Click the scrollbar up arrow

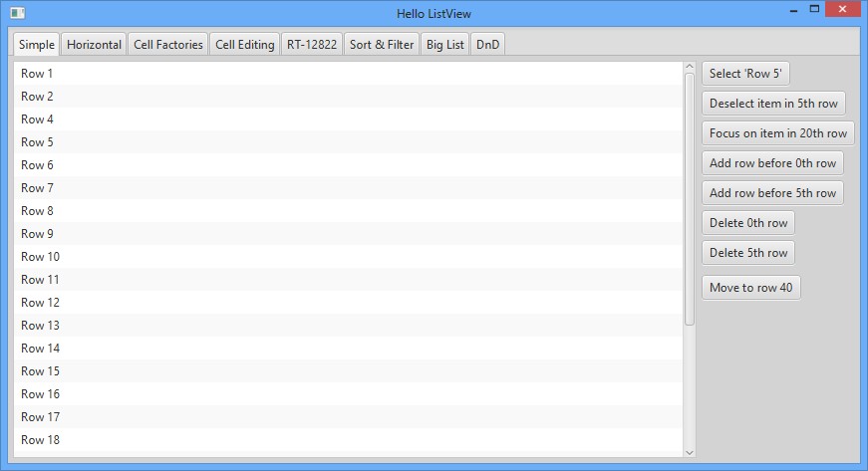click(x=690, y=68)
